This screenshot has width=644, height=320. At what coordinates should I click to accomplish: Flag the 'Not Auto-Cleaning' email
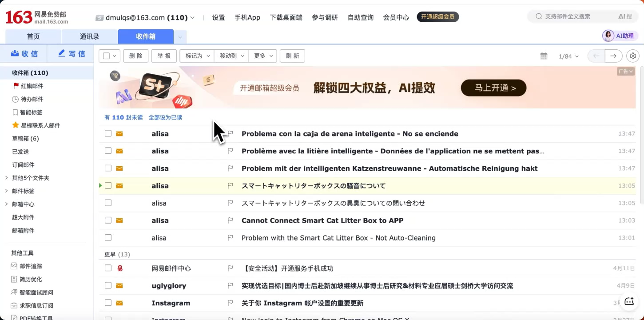[x=230, y=237]
